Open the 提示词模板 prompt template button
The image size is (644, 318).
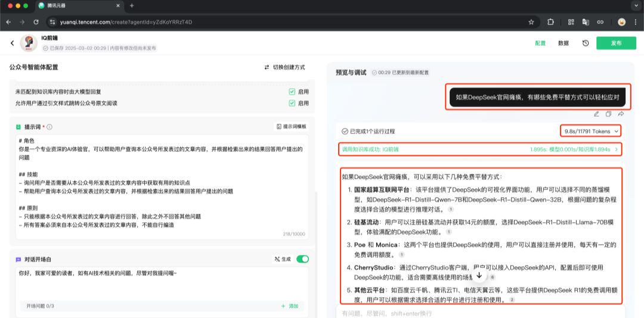[x=291, y=127]
